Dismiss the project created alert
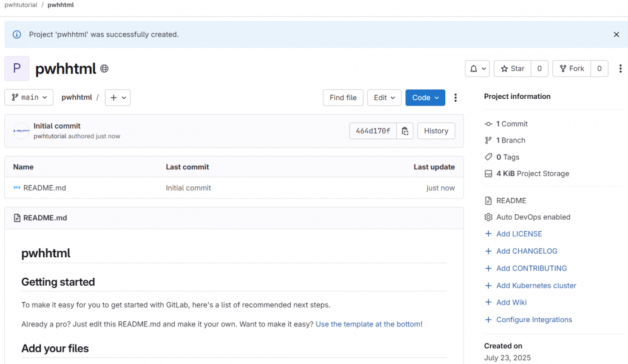 pos(616,35)
